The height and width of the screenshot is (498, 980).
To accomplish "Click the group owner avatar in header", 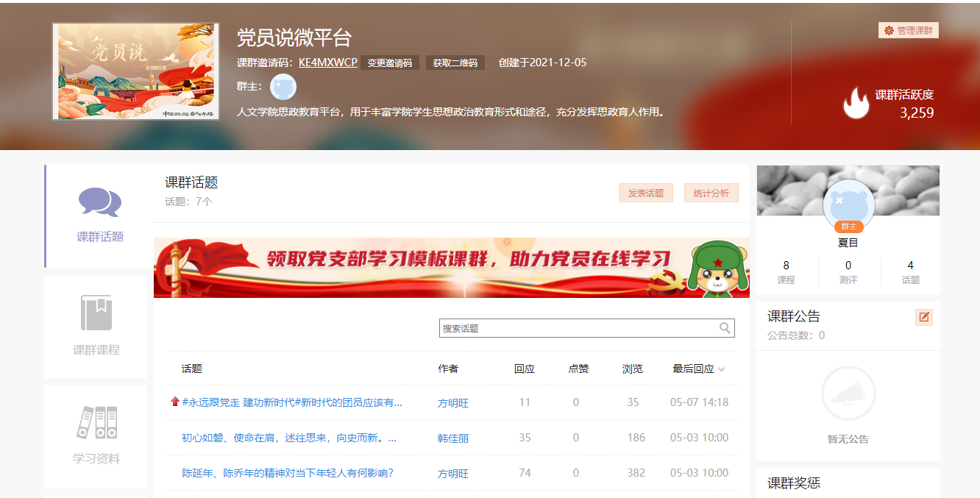I will [283, 87].
